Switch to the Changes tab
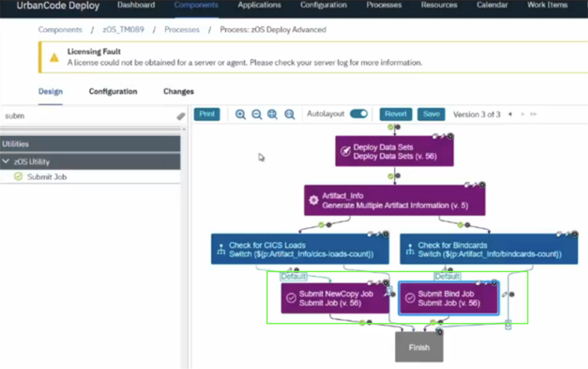Screen dimensions: 588x369 click(178, 91)
